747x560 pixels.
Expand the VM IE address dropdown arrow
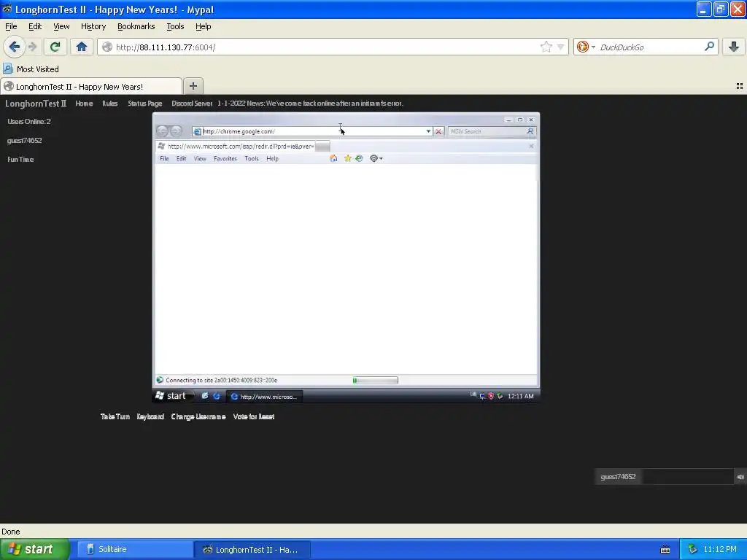(x=428, y=131)
